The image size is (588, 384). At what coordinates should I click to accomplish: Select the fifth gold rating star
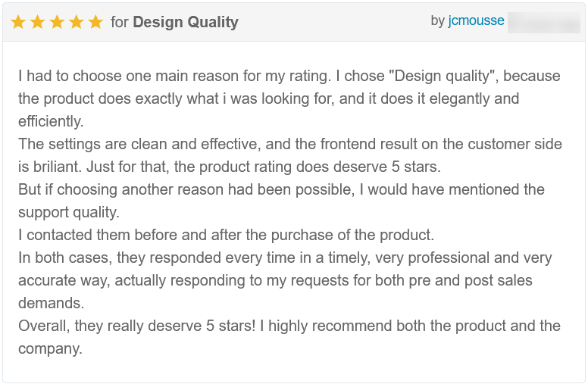pos(95,22)
